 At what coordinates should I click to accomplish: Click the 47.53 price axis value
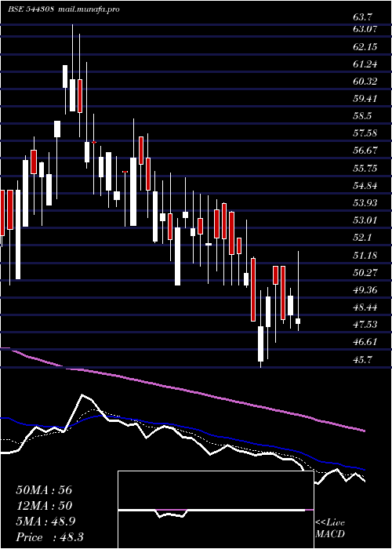click(365, 324)
